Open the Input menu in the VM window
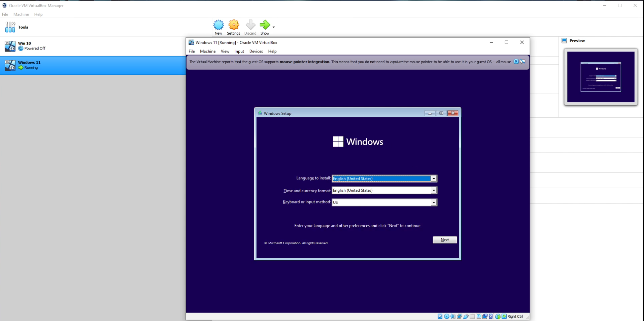The image size is (644, 321). click(239, 52)
